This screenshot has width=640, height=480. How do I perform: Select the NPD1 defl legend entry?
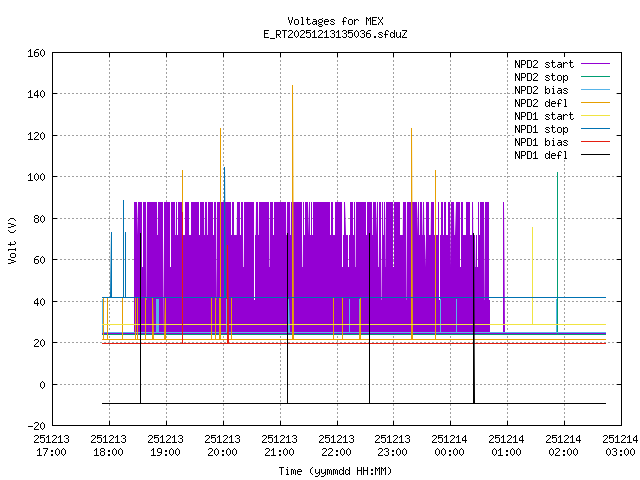(541, 155)
